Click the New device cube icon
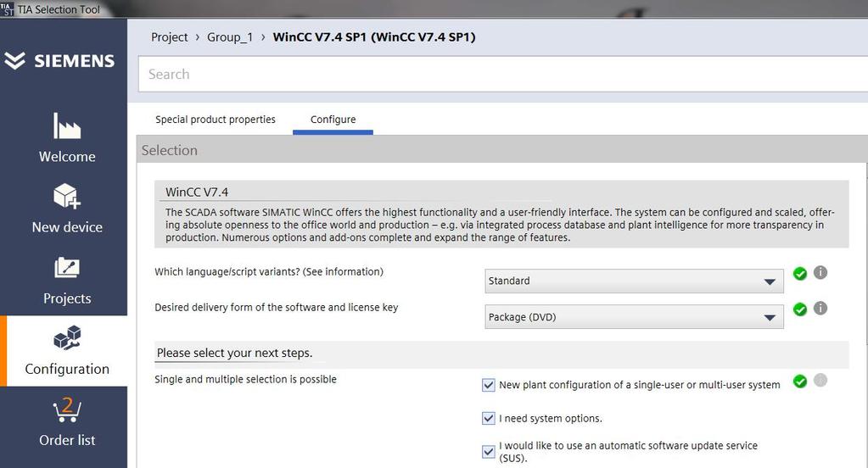The width and height of the screenshot is (868, 468). pos(67,196)
